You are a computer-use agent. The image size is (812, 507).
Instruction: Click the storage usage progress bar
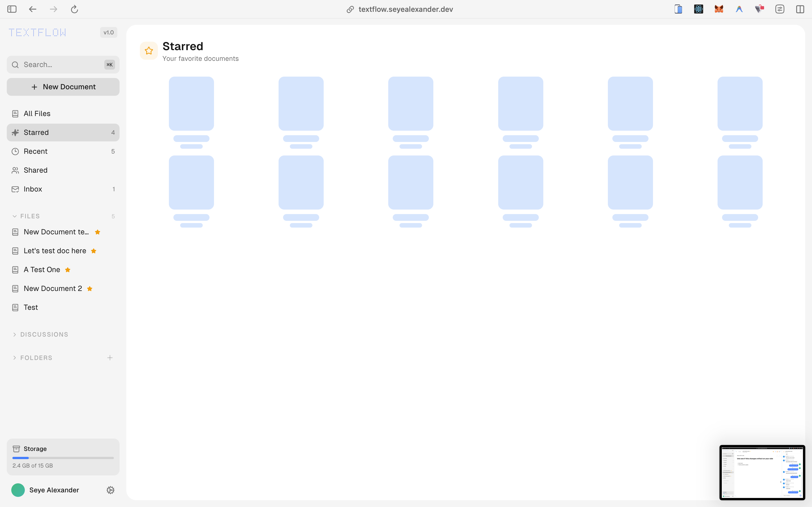(63, 458)
